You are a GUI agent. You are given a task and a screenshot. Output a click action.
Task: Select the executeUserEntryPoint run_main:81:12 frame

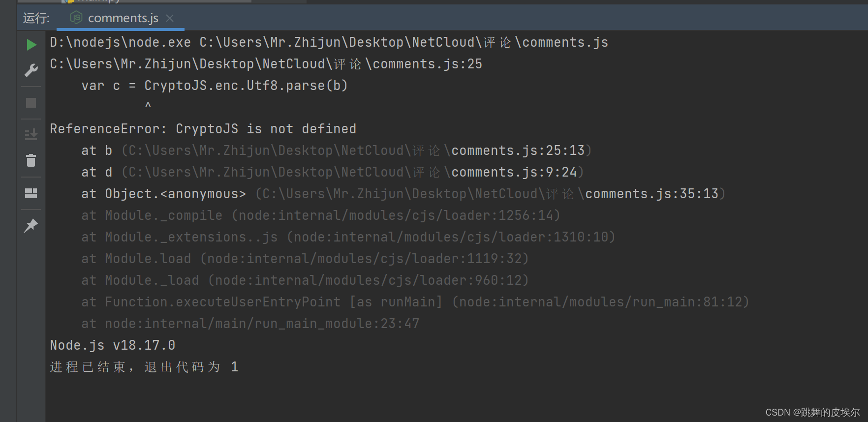pos(415,302)
